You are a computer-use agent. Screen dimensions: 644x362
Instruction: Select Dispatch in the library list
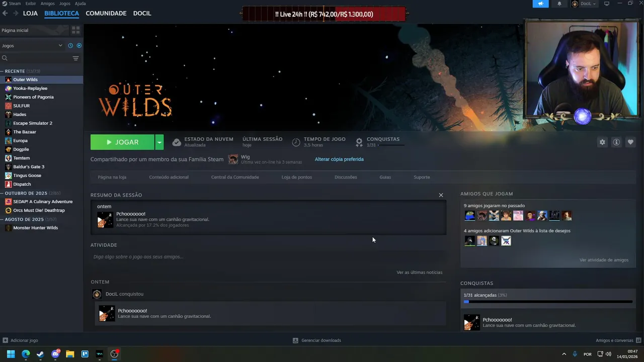(41, 184)
